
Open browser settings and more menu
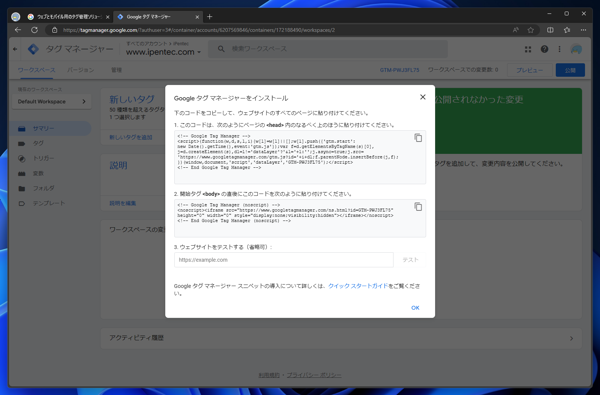click(583, 30)
